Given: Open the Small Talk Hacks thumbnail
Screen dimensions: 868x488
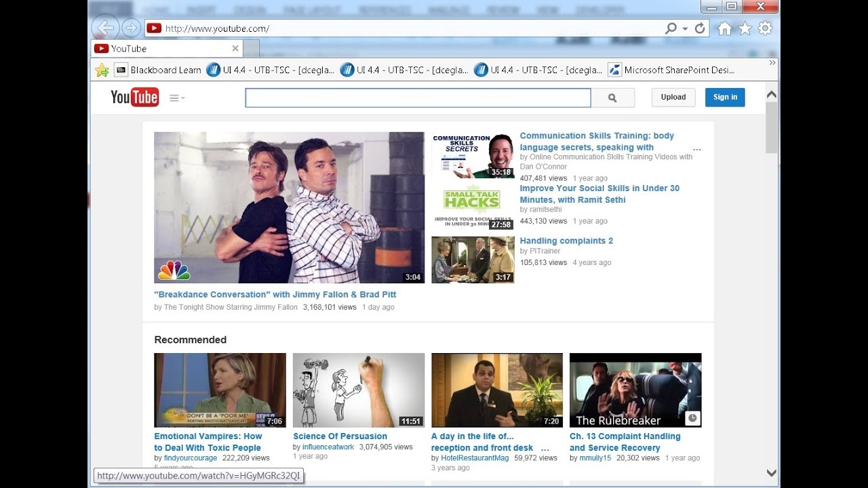Looking at the screenshot, I should pyautogui.click(x=473, y=208).
